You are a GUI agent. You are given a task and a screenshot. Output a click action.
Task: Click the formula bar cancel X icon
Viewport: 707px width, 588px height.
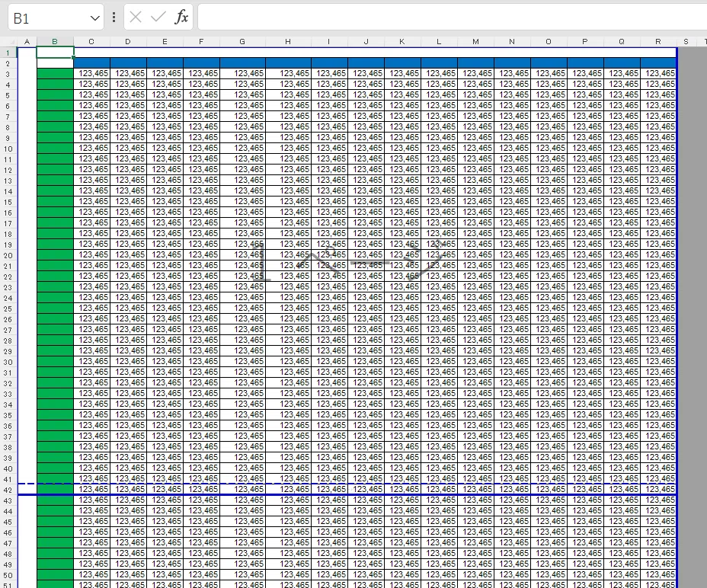(x=136, y=17)
